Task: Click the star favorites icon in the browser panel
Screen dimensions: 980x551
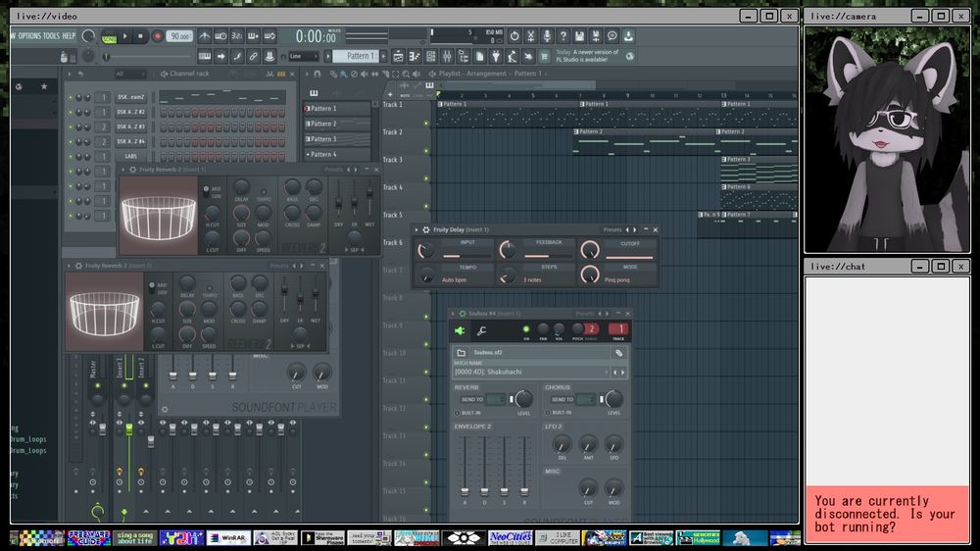Action: 44,86
